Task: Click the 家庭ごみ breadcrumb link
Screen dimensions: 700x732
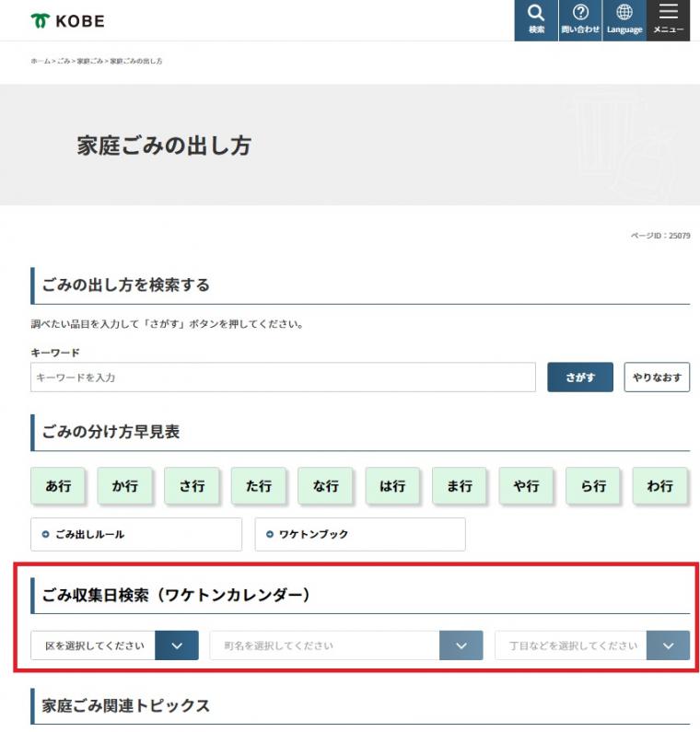Action: tap(89, 61)
